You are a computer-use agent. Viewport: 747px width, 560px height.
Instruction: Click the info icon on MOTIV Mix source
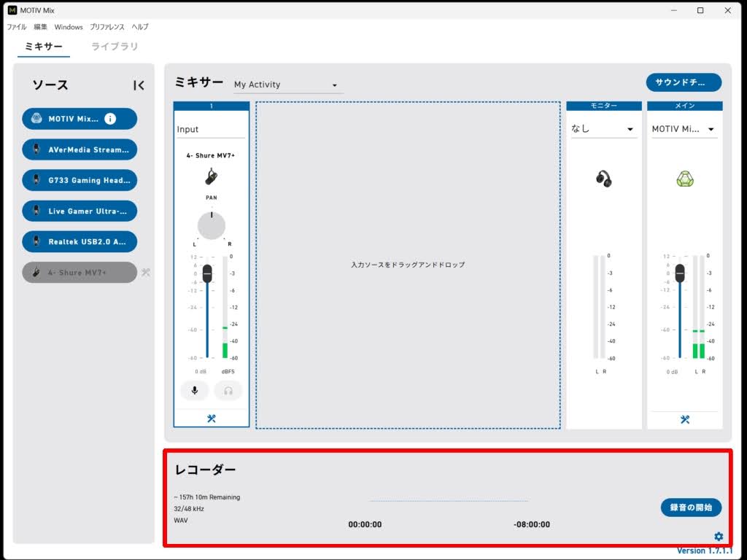(x=110, y=119)
